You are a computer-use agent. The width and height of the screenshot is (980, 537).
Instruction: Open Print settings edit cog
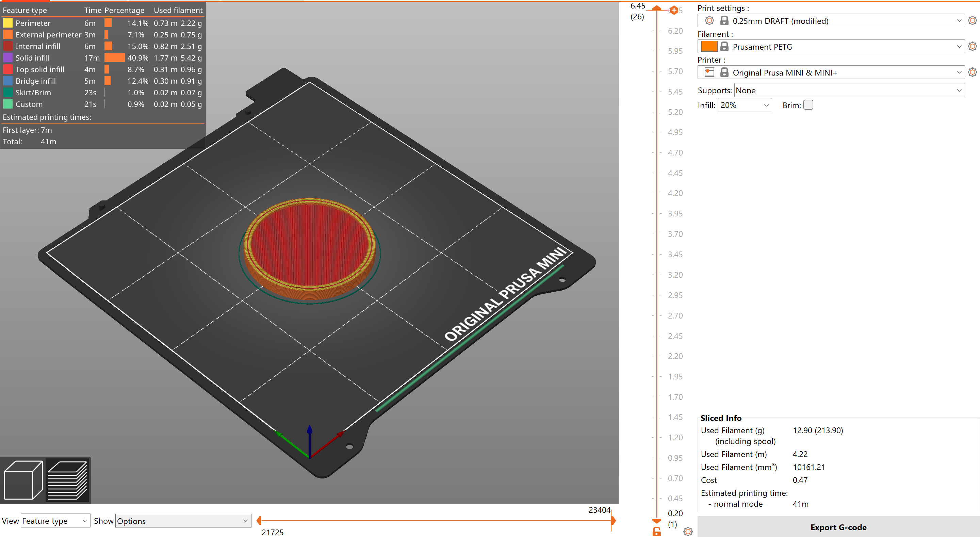click(972, 20)
